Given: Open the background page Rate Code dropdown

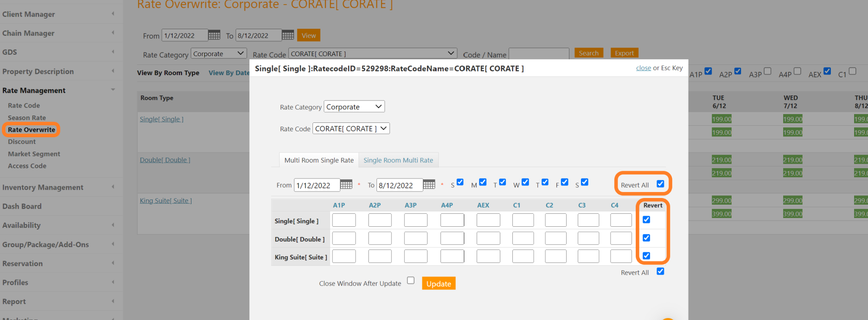Looking at the screenshot, I should click(373, 53).
